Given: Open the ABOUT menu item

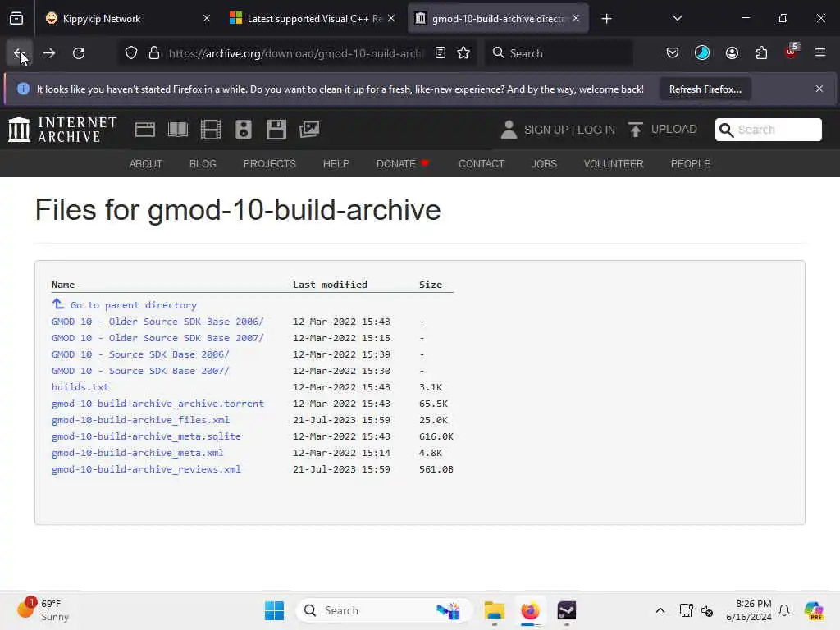Looking at the screenshot, I should (146, 164).
